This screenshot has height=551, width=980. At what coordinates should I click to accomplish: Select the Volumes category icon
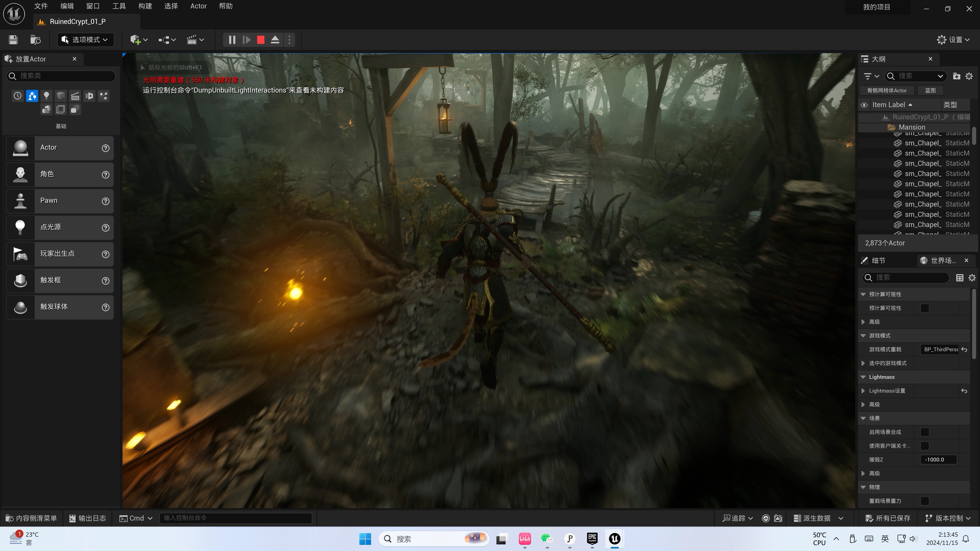click(60, 109)
